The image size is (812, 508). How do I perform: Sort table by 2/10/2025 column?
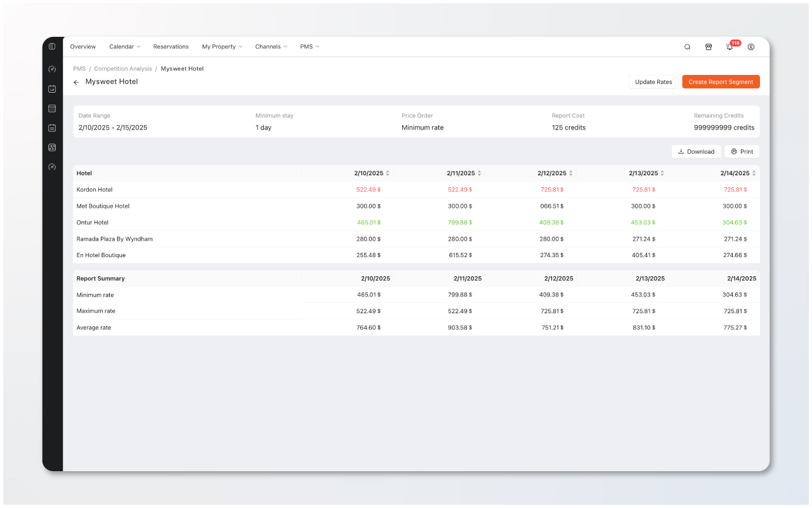click(x=388, y=173)
